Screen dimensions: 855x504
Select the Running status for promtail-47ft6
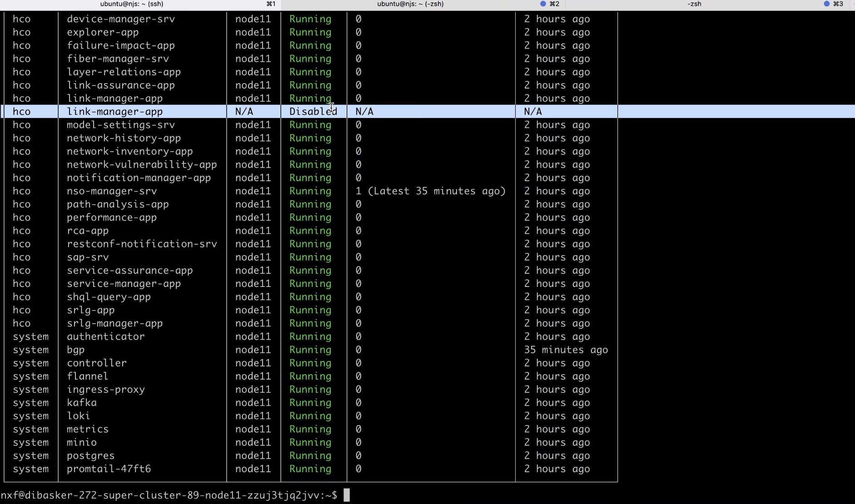tap(310, 469)
